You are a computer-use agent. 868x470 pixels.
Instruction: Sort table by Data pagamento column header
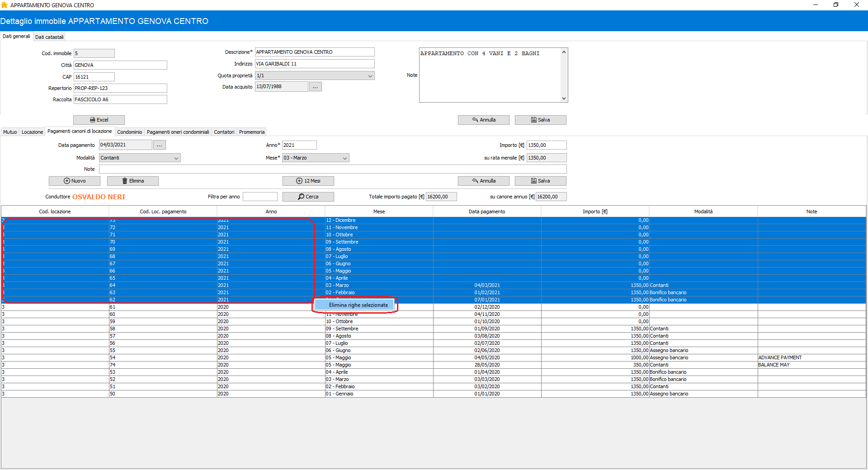tap(486, 211)
